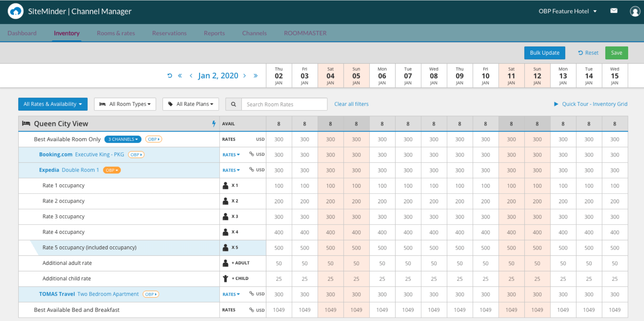Collapse the orange OBP badge on Expedia row
Image resolution: width=644 pixels, height=321 pixels.
coord(112,170)
